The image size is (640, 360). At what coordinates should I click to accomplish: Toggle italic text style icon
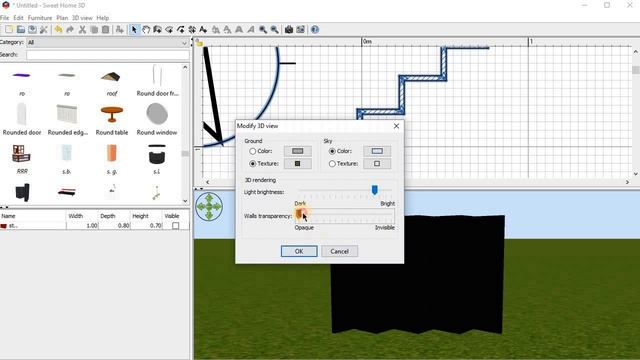[251, 29]
